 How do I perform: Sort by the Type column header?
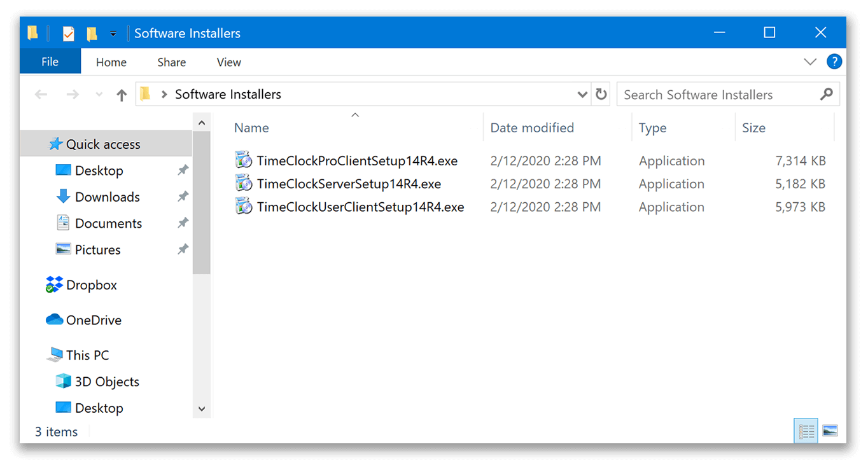(653, 128)
